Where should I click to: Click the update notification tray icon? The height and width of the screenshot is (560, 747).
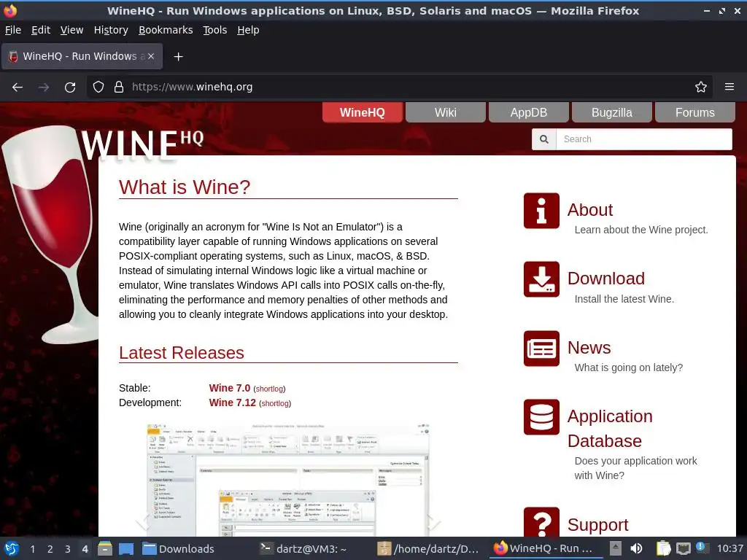click(701, 547)
